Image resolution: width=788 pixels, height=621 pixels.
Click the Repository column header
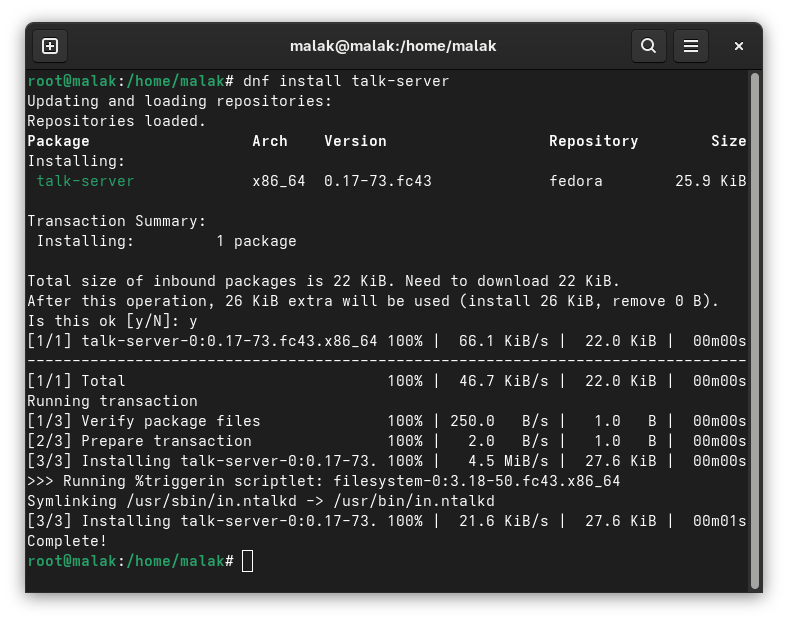pos(593,141)
